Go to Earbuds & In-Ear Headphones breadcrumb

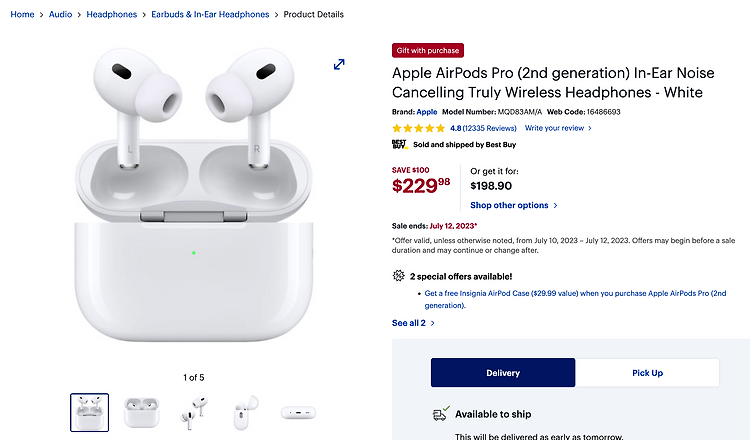[210, 14]
